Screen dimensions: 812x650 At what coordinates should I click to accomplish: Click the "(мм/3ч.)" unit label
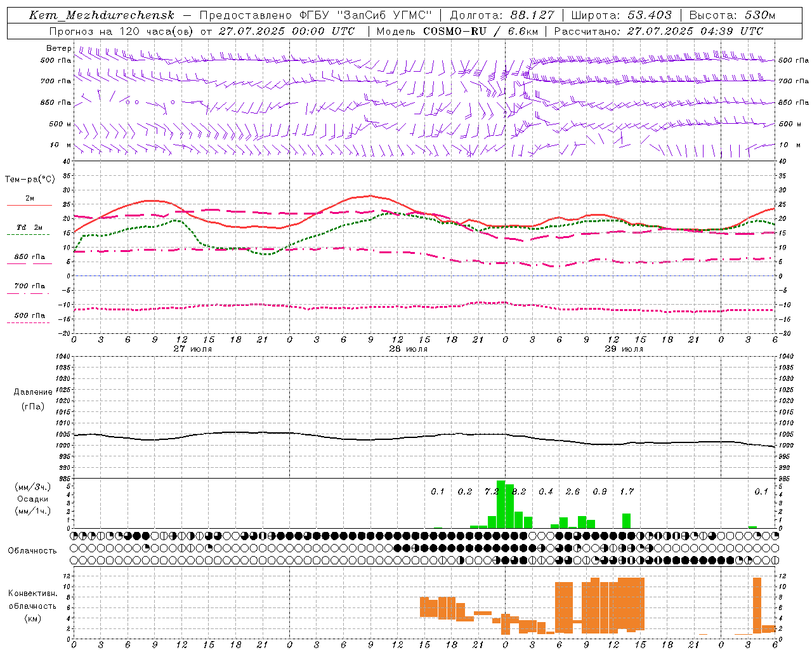(x=33, y=487)
